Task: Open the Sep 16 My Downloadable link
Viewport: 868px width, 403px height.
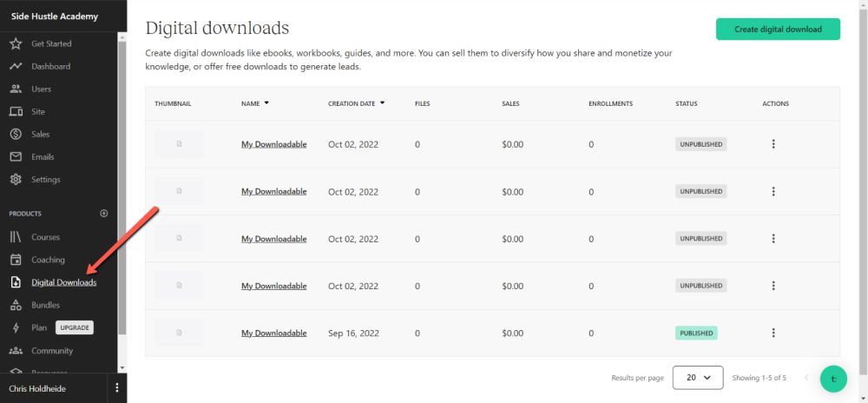Action: coord(273,333)
